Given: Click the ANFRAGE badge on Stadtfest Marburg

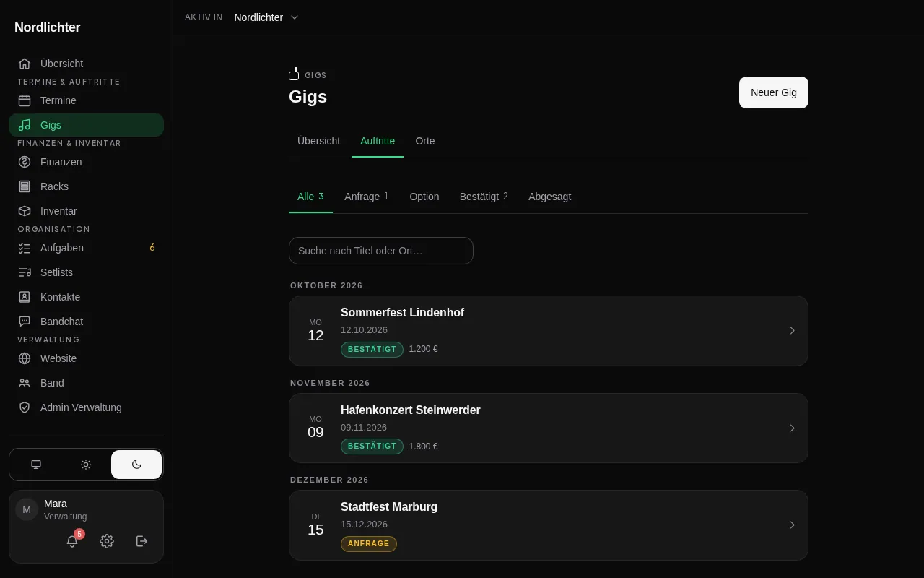Looking at the screenshot, I should coord(369,544).
